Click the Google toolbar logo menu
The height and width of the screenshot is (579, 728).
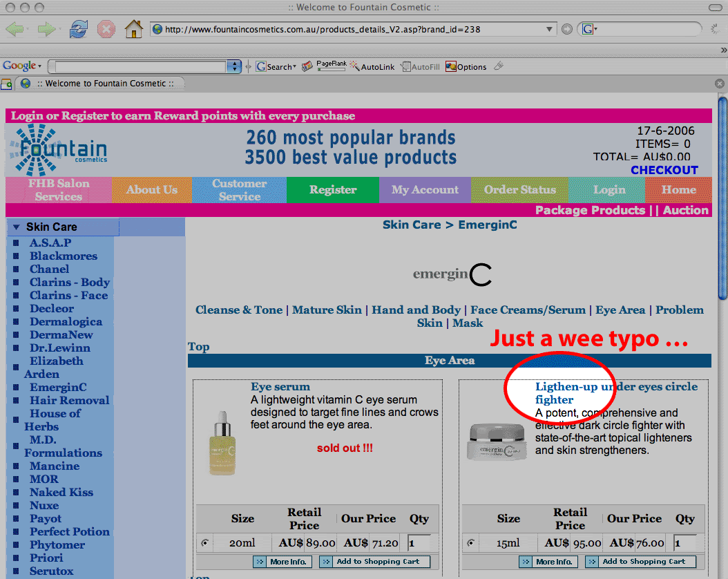pos(22,66)
